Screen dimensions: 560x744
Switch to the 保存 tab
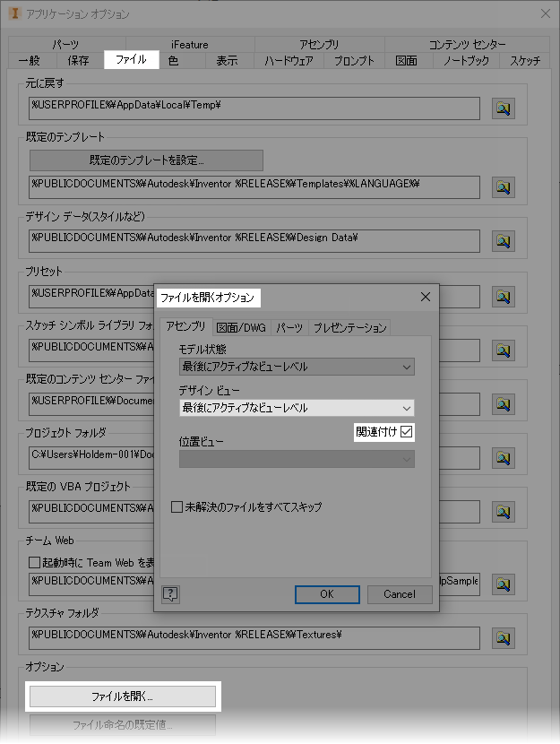coord(79,61)
